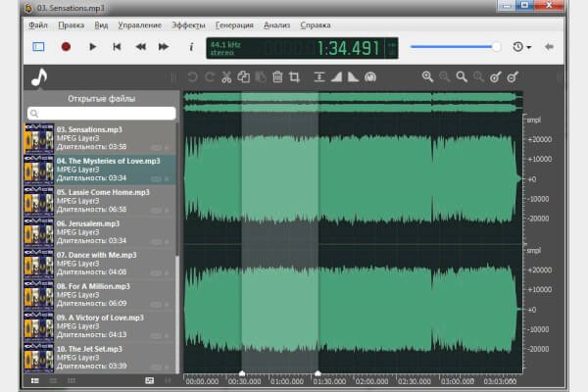Viewport: 588px width, 392px height.
Task: Fast forward the playback
Action: coord(164,47)
